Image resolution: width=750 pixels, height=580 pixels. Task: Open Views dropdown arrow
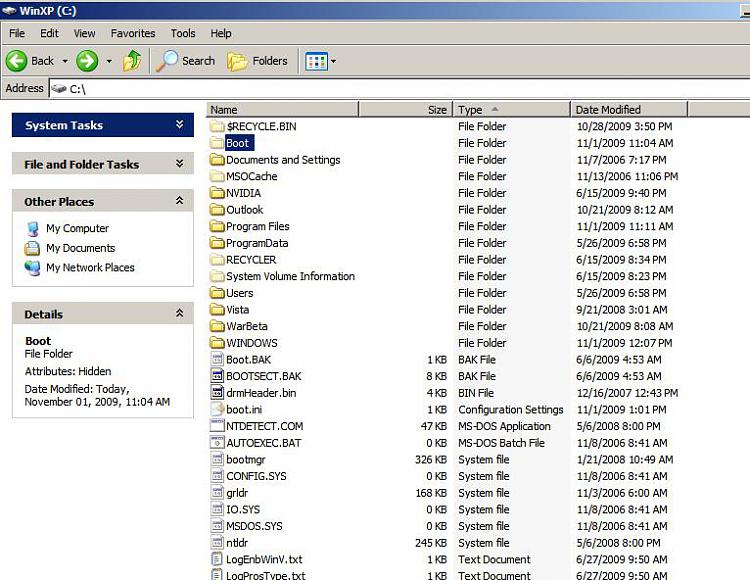coord(333,61)
